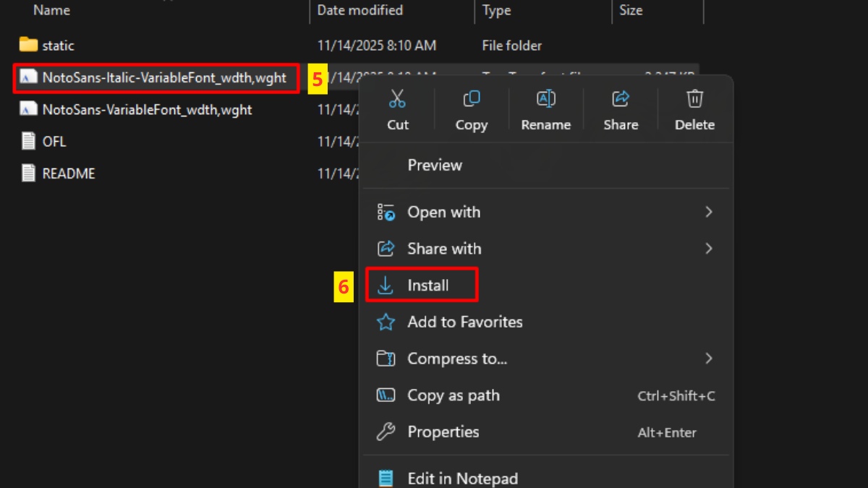The width and height of the screenshot is (868, 488).
Task: Choose Preview in the context menu
Action: coord(434,165)
